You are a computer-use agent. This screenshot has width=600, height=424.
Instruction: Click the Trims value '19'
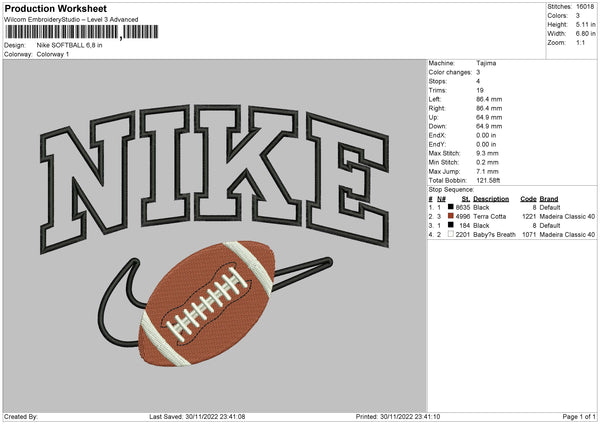tap(480, 90)
